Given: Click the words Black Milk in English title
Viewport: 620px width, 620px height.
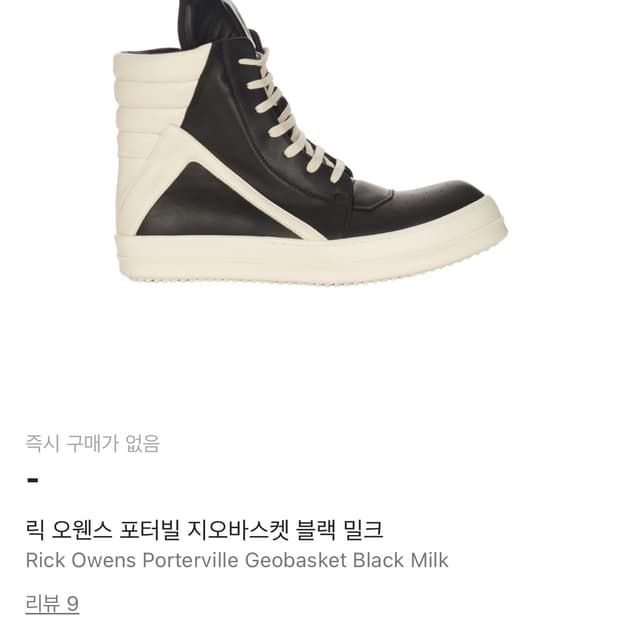Looking at the screenshot, I should click(x=401, y=560).
